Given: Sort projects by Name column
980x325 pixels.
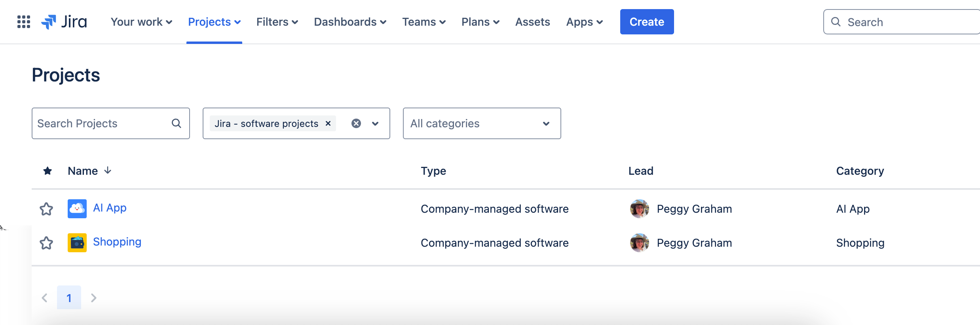Looking at the screenshot, I should point(89,171).
